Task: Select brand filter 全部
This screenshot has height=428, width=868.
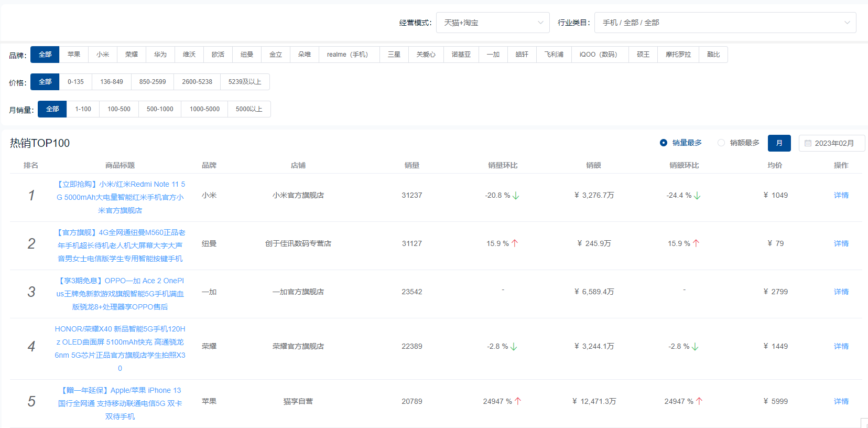Action: pos(45,55)
